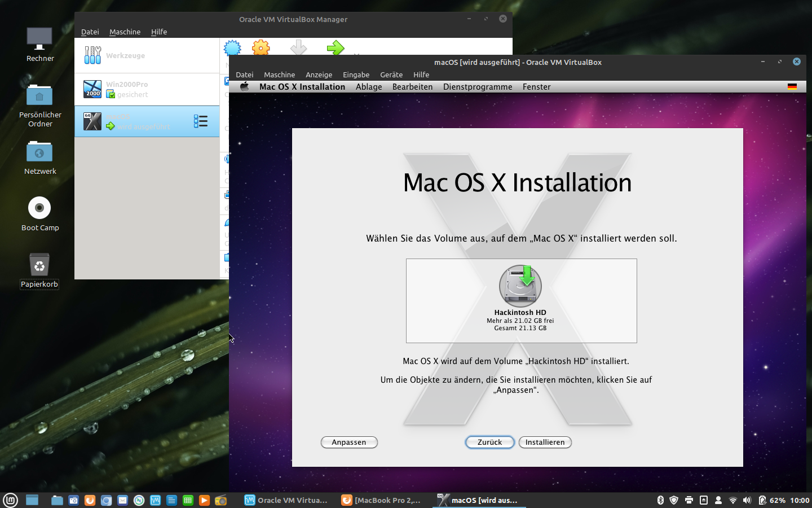Launch orange media player icon in taskbar
Image resolution: width=812 pixels, height=508 pixels.
pyautogui.click(x=204, y=500)
